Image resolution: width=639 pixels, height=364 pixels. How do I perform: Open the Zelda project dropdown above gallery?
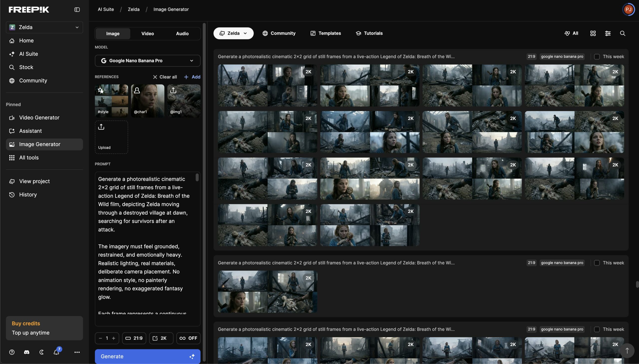tap(233, 33)
